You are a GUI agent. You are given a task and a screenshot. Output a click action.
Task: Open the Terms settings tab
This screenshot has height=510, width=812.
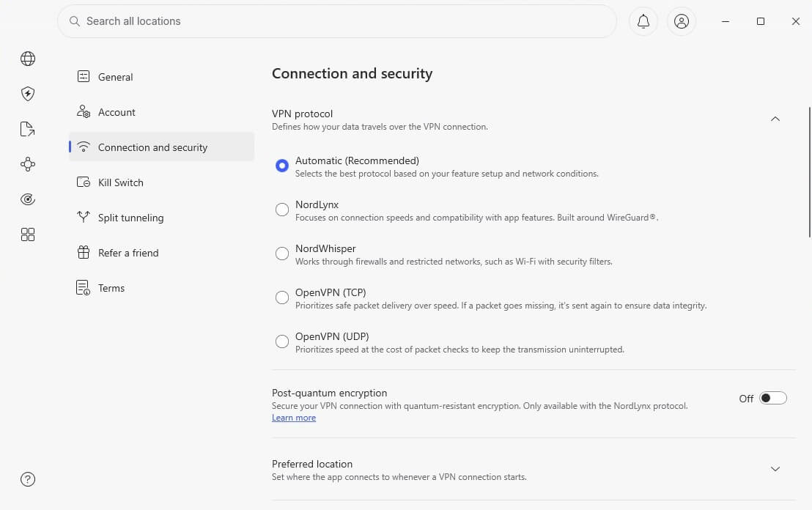point(161,288)
